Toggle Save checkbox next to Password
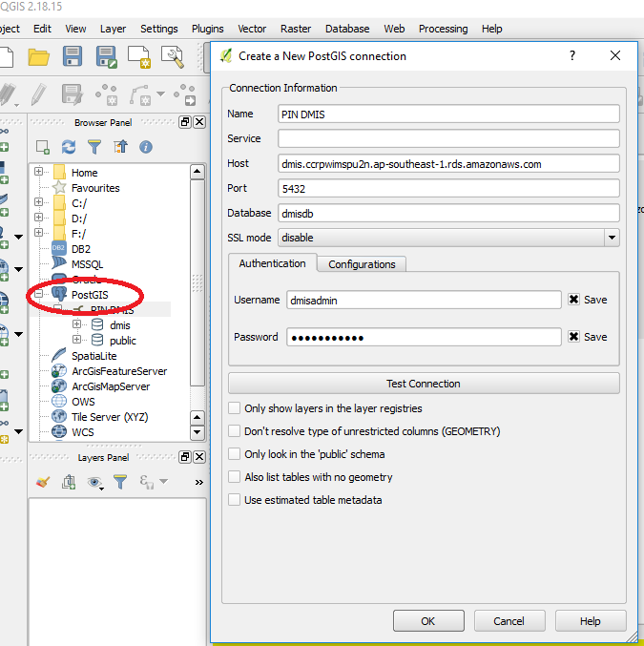The height and width of the screenshot is (646, 644). (573, 336)
